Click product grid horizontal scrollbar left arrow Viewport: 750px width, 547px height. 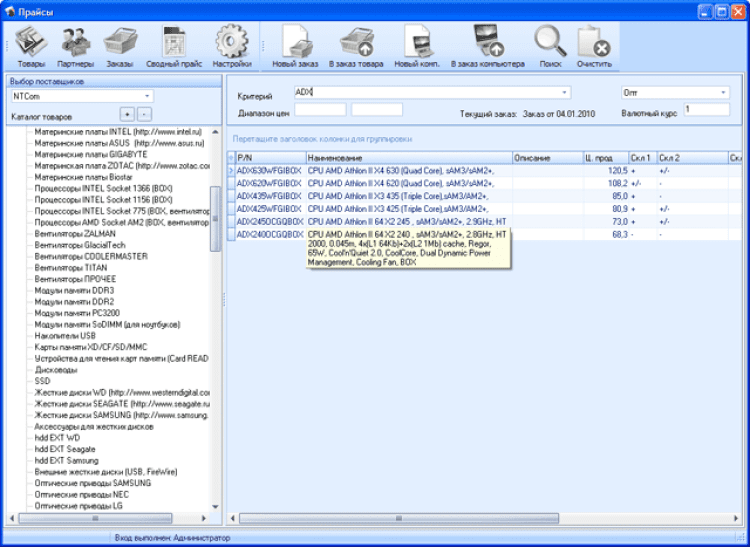tap(233, 518)
